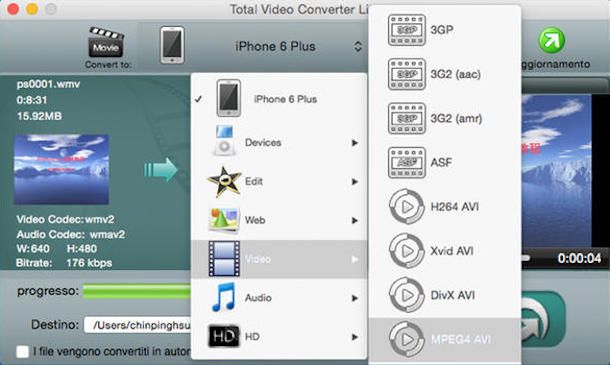This screenshot has height=365, width=610.
Task: Open the iPhone 6 Plus format dropdown
Action: point(299,46)
